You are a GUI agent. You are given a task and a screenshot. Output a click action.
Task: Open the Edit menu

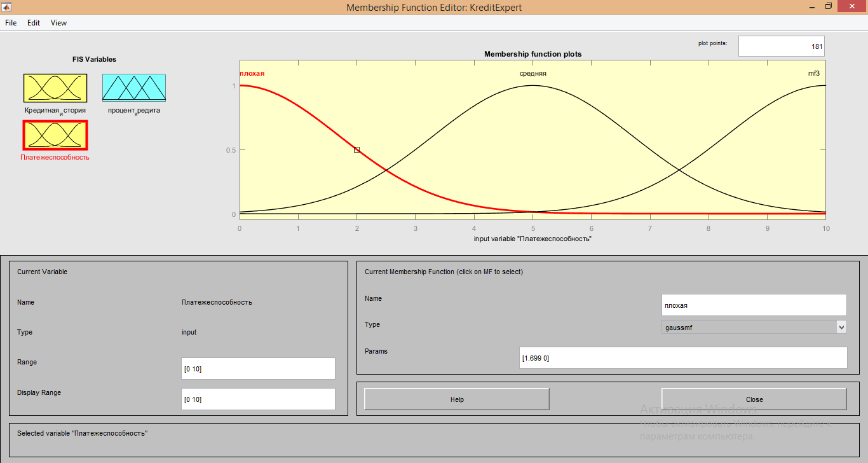coord(34,23)
